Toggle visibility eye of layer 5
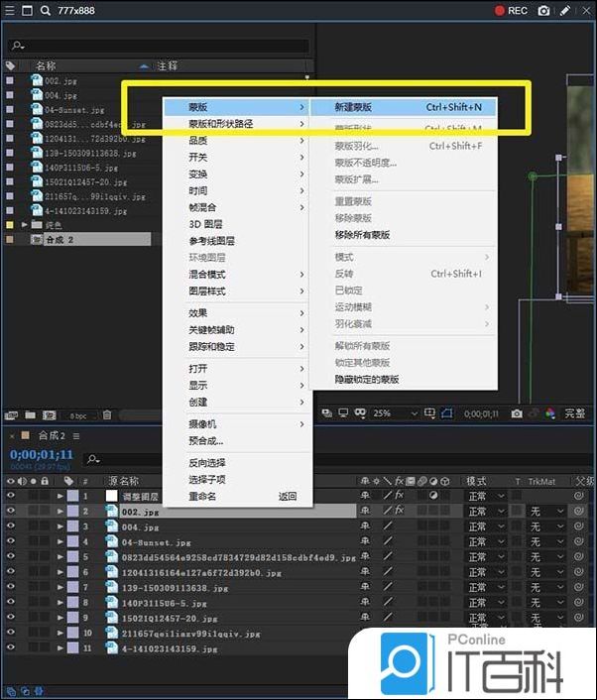Image resolution: width=597 pixels, height=700 pixels. (x=11, y=557)
